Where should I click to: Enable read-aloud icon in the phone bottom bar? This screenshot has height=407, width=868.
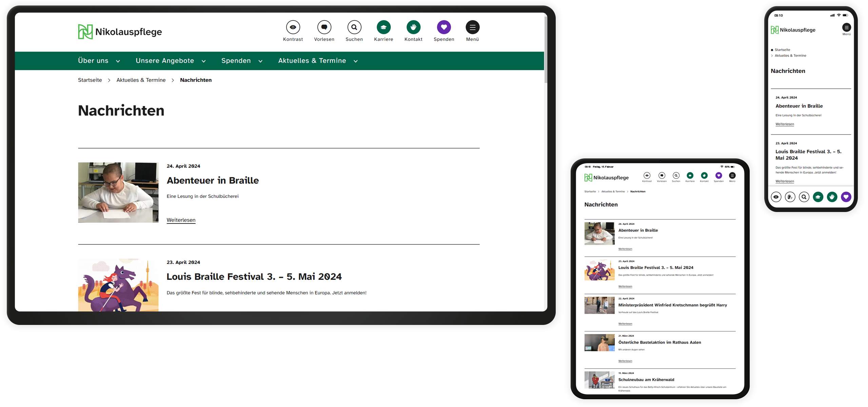tap(790, 197)
